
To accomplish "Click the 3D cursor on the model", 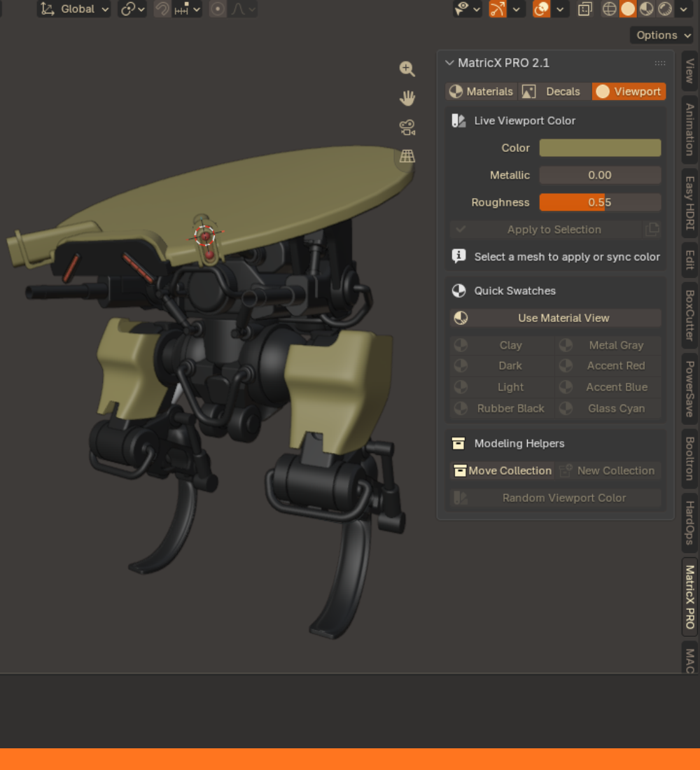I will (x=205, y=236).
